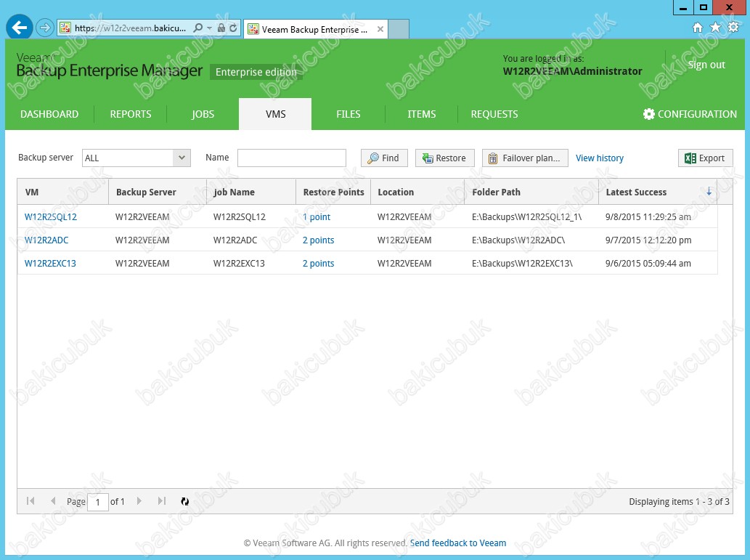Image resolution: width=750 pixels, height=560 pixels.
Task: Click the search magnifier in address bar
Action: (197, 28)
